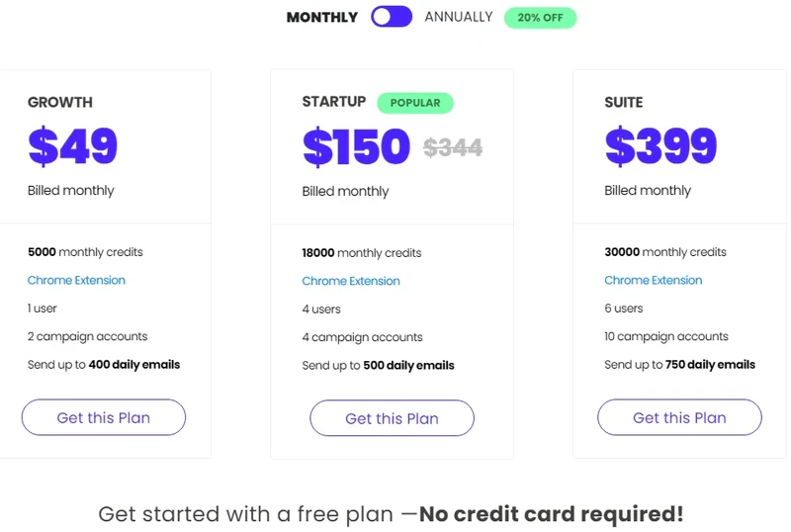
Task: Click the $399 Suite price
Action: click(x=660, y=146)
